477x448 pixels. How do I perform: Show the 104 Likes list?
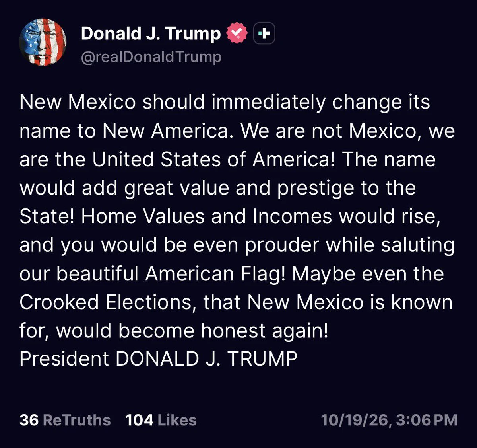(x=161, y=420)
